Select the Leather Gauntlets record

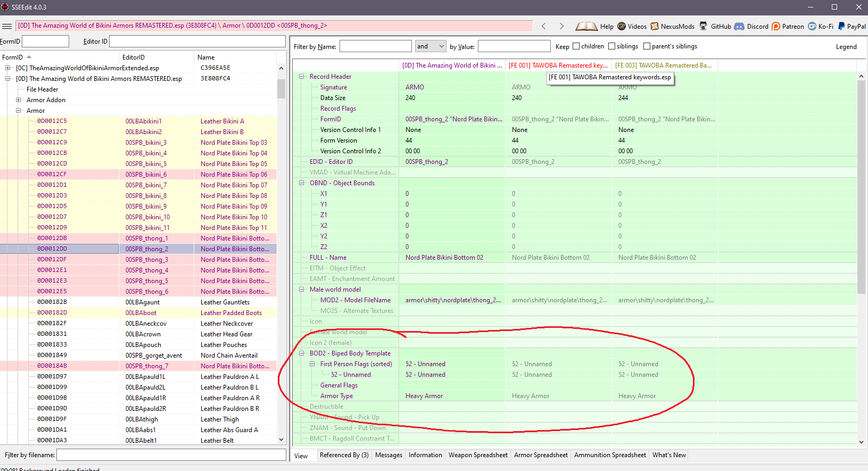138,302
